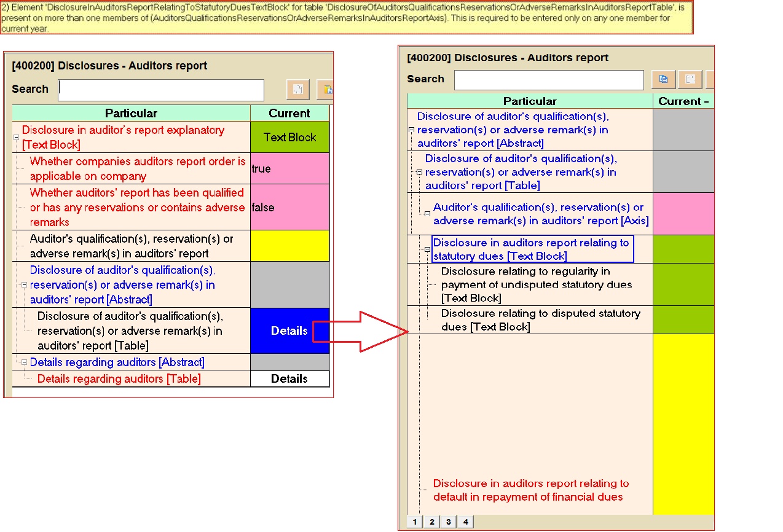The image size is (783, 532).
Task: Click the yellow cell for Auditor's qualification(s)
Action: pyautogui.click(x=289, y=246)
